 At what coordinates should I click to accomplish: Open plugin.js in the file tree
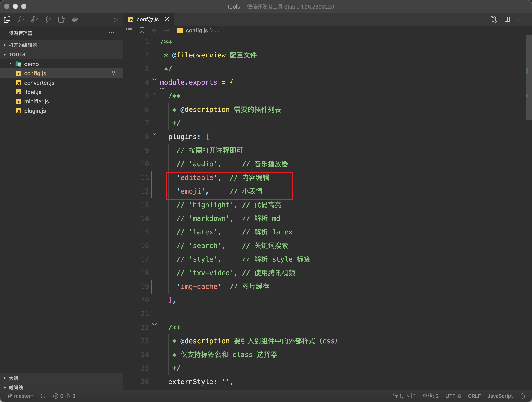point(61,111)
